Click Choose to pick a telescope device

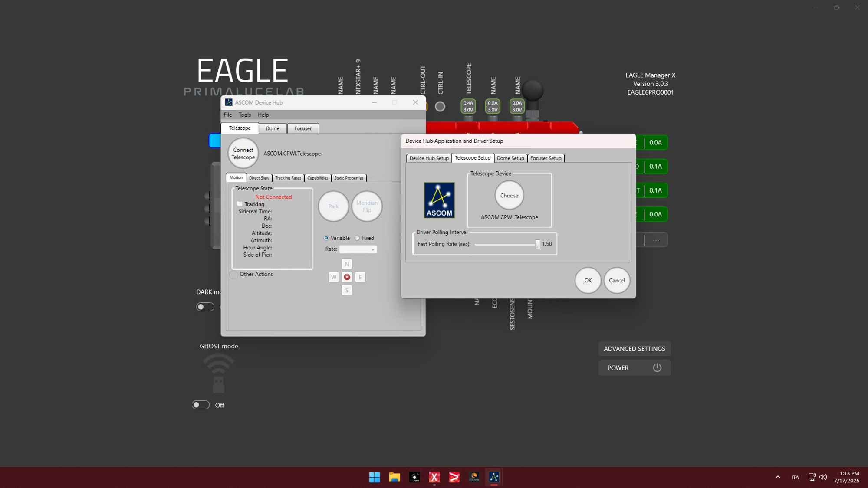pos(510,196)
